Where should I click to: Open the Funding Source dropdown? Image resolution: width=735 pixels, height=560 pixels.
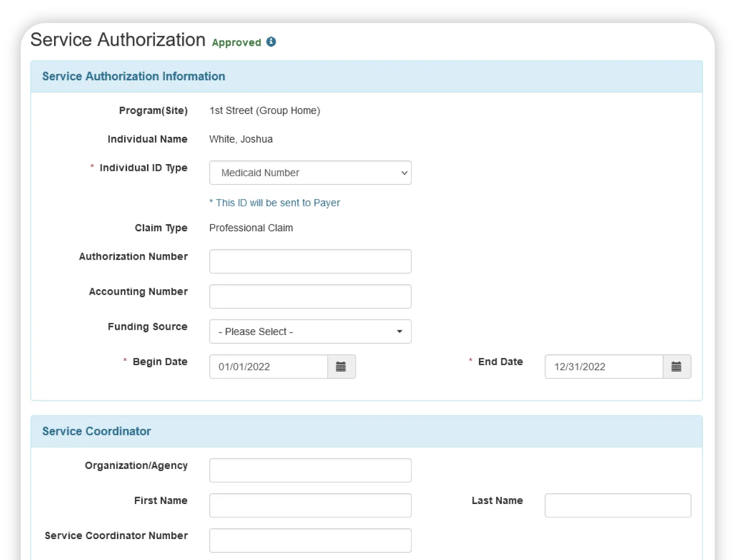tap(310, 332)
